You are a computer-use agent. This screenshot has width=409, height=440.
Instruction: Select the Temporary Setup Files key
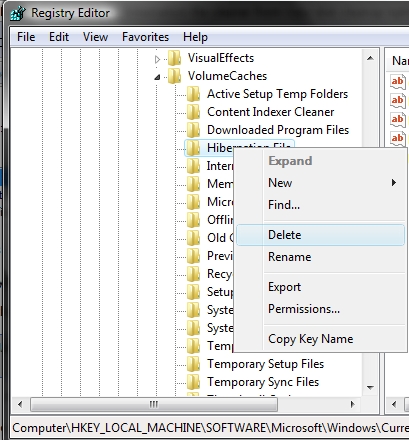point(265,364)
